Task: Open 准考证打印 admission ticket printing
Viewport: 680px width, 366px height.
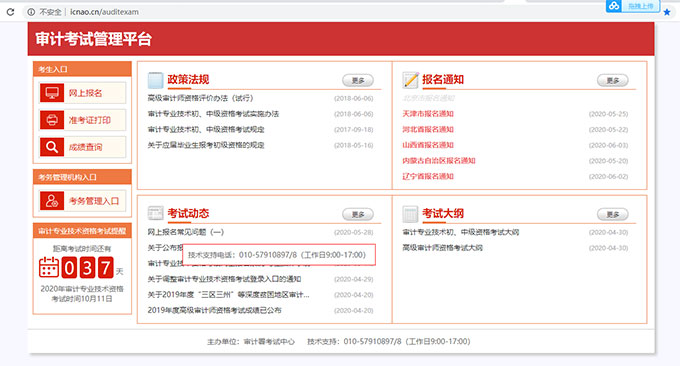Action: 82,120
